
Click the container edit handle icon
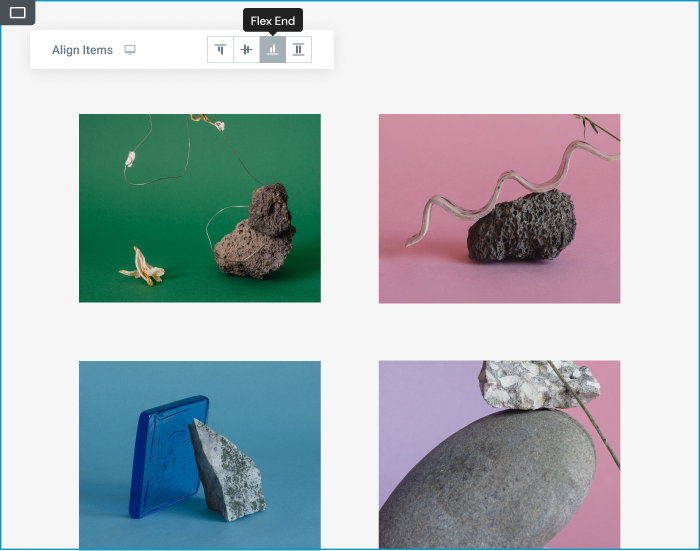click(17, 12)
